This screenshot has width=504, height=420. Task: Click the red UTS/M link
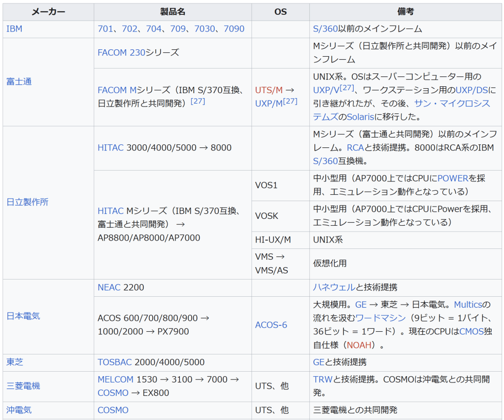click(x=269, y=90)
